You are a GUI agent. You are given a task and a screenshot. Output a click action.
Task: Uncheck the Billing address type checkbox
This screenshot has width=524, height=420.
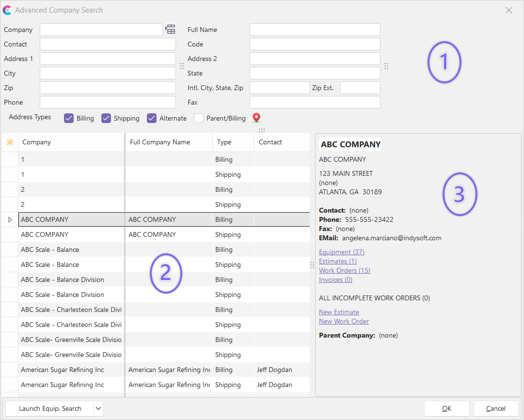click(69, 118)
